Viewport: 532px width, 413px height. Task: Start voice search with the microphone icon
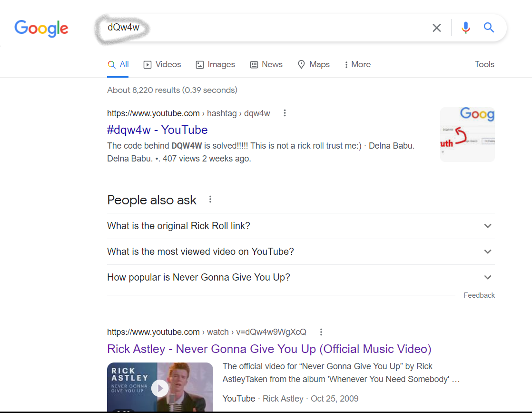[x=465, y=28]
